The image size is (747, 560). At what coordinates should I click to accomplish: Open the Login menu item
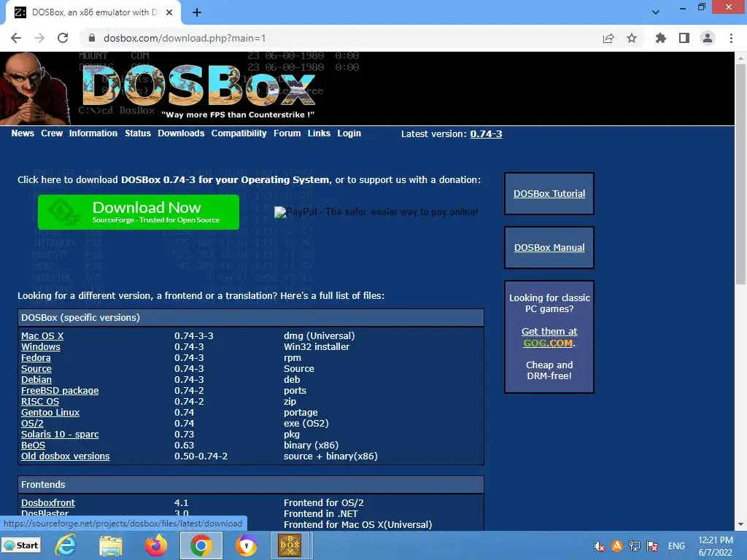coord(349,133)
